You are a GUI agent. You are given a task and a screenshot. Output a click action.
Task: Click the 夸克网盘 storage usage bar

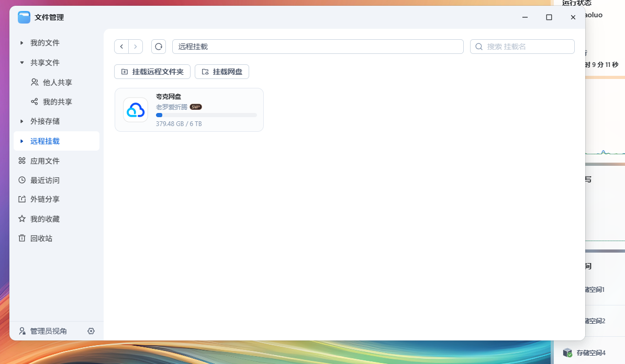[x=206, y=115]
